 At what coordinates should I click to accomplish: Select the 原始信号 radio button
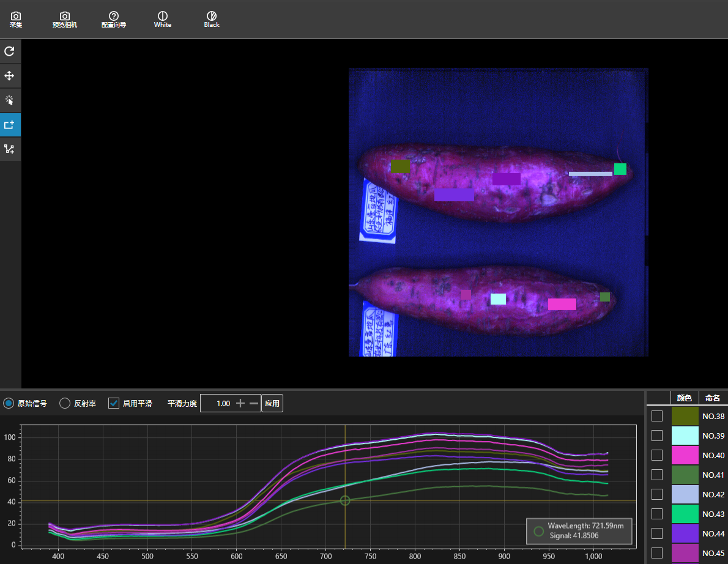9,404
